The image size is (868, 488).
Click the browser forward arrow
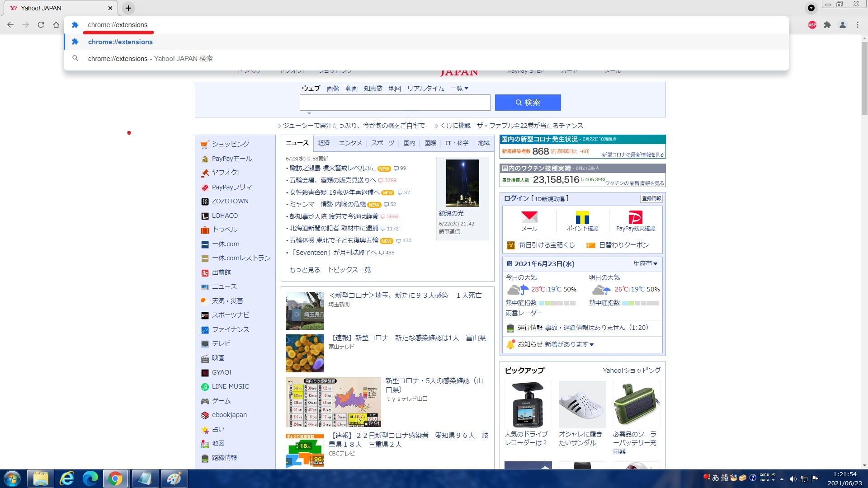click(26, 25)
